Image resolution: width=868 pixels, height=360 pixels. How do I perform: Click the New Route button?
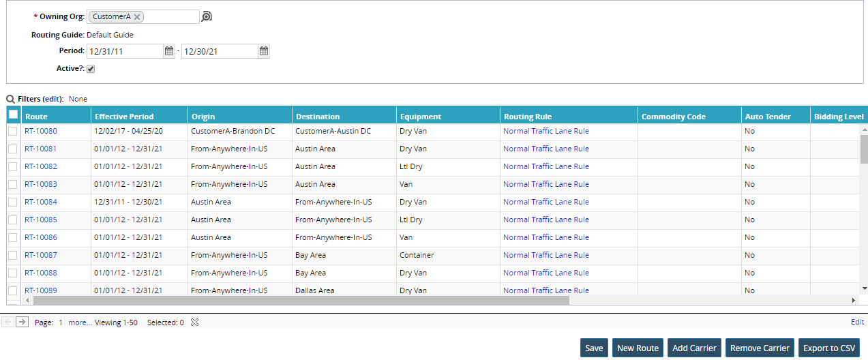tap(638, 348)
